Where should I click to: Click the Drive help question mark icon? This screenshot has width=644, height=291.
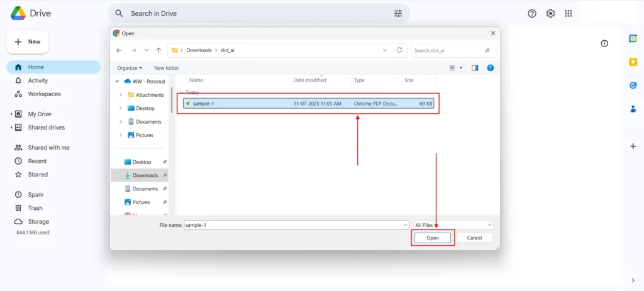532,13
